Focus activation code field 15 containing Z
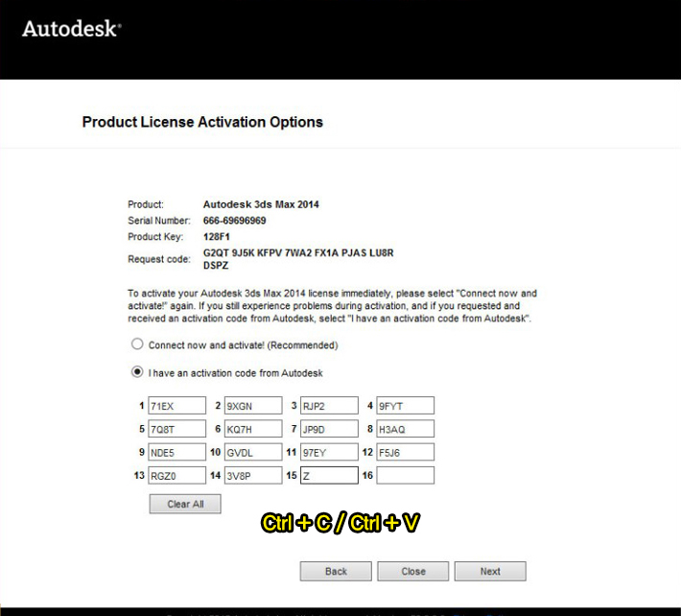681x616 pixels. [x=329, y=475]
